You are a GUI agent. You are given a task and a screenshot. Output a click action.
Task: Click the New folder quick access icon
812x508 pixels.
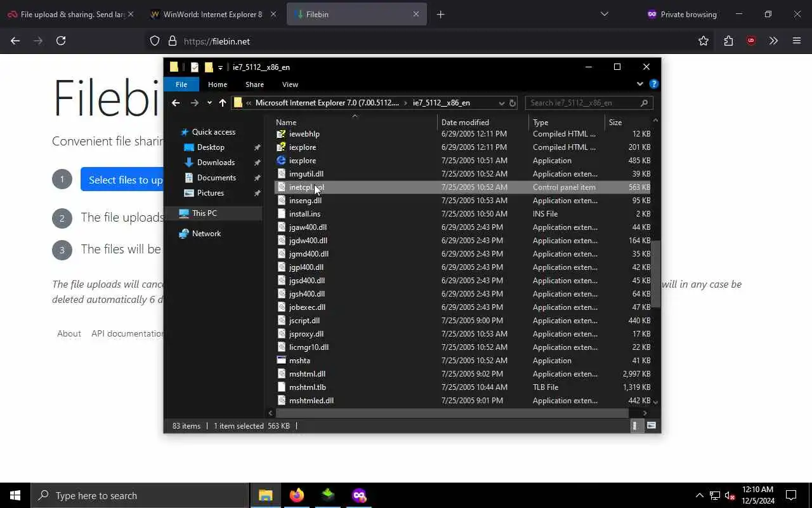tap(209, 67)
